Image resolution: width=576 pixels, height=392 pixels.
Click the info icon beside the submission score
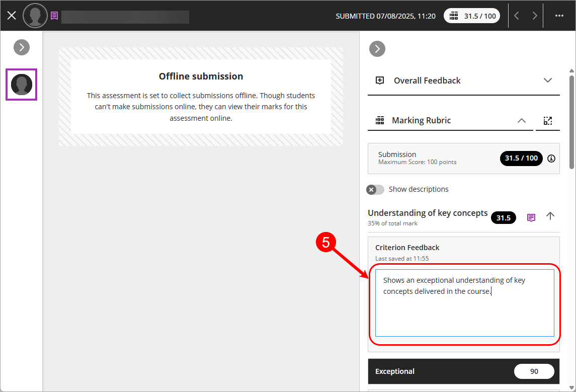[551, 159]
